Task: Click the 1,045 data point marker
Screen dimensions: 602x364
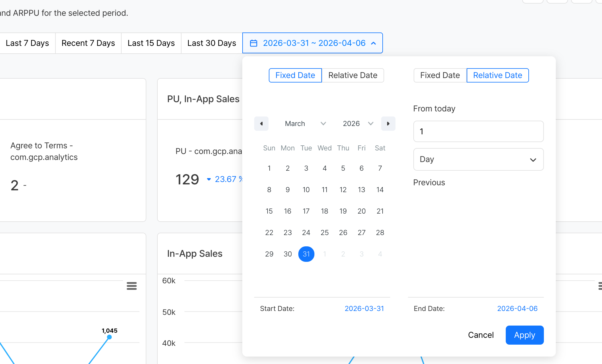Action: [x=109, y=337]
